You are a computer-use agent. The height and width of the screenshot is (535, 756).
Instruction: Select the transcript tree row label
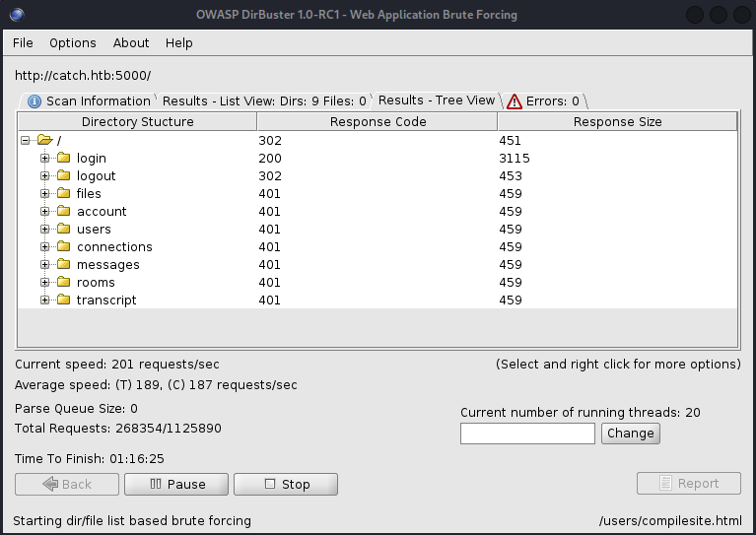pos(106,300)
